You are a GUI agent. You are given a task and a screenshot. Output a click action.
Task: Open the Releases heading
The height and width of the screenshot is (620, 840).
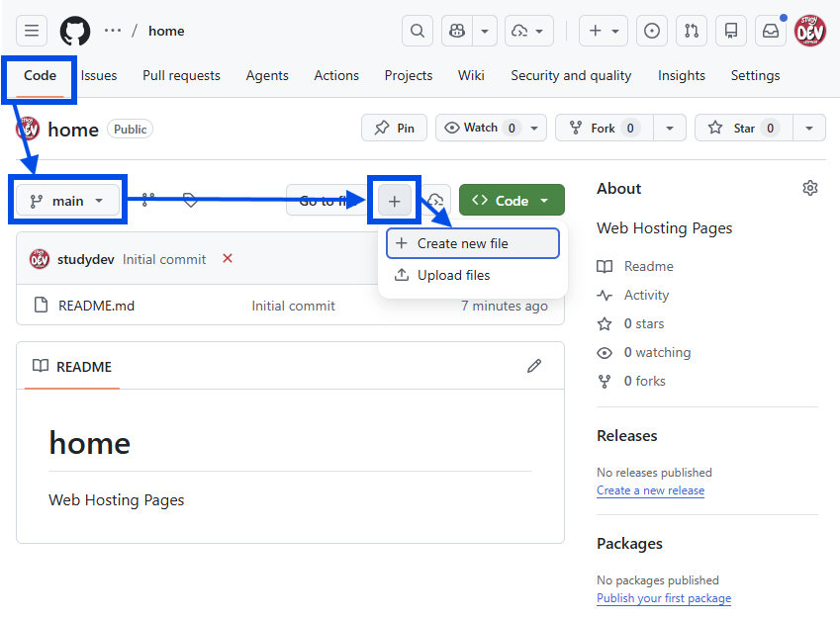coord(627,436)
